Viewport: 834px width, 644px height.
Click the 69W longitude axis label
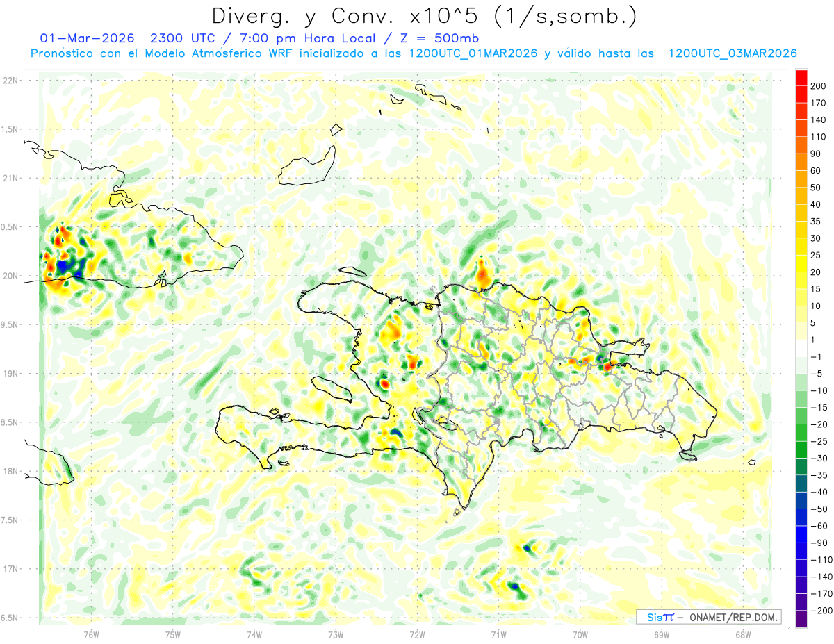pyautogui.click(x=662, y=634)
